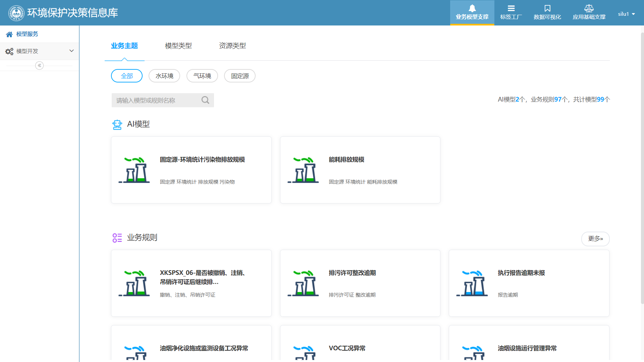Viewport: 644px width, 362px height.
Task: Open VOC工况异常 rule title
Action: (x=347, y=348)
